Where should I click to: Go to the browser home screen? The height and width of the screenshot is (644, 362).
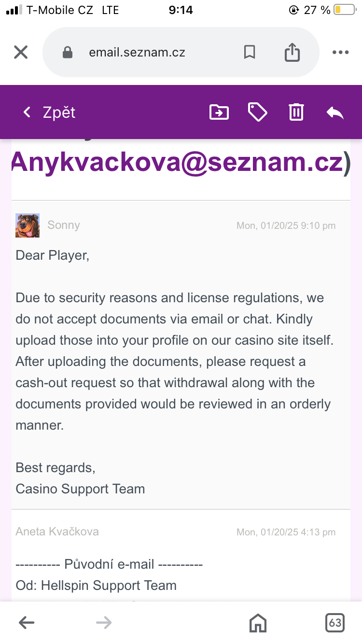coord(258,622)
